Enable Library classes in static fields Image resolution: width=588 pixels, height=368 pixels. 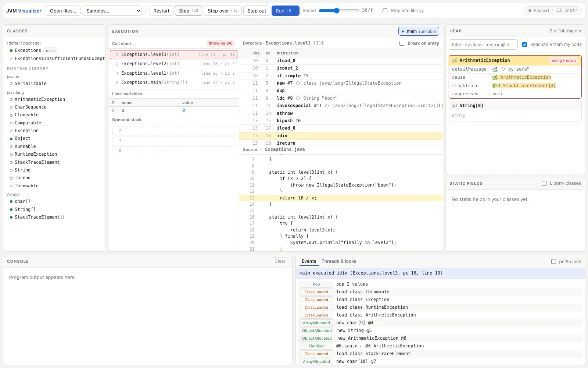tap(544, 183)
